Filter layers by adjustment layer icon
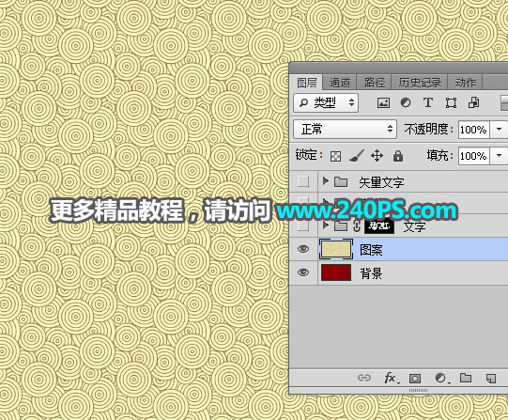Viewport: 508px width, 420px height. pos(406,102)
